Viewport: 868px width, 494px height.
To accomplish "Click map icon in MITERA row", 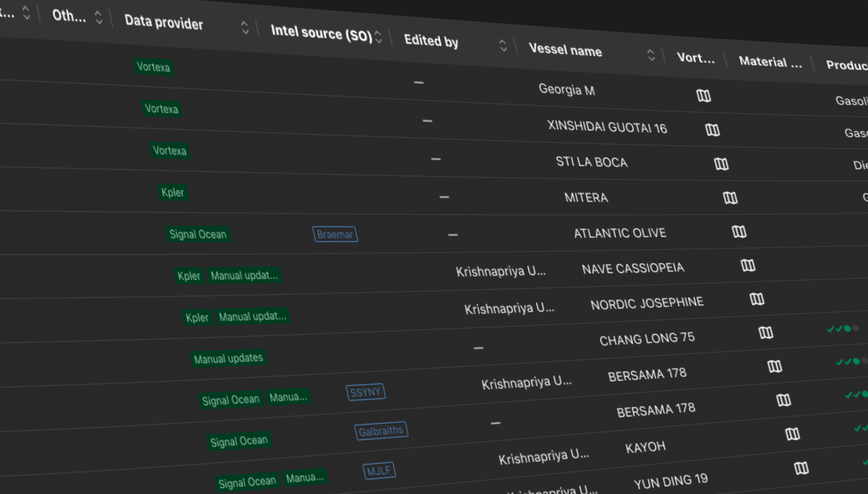I will click(x=730, y=198).
